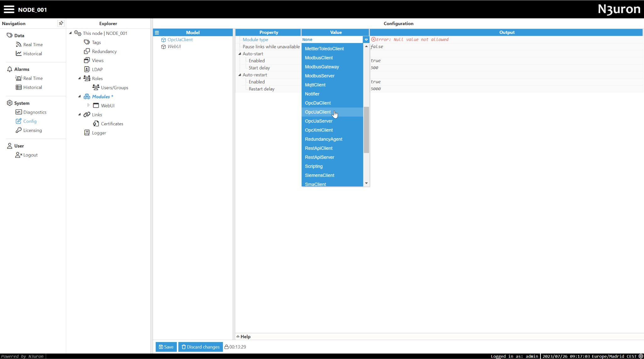This screenshot has height=359, width=644.
Task: Expand the Help section
Action: pyautogui.click(x=238, y=336)
